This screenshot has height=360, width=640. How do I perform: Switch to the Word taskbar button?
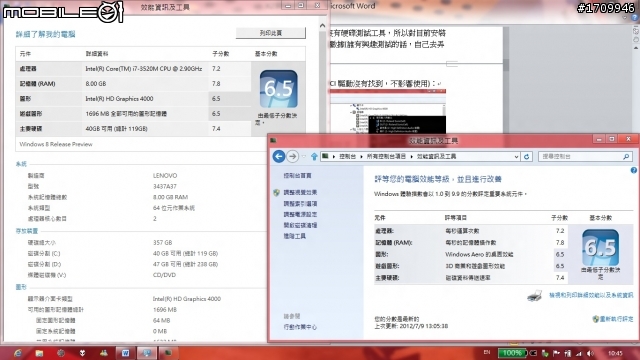click(125, 353)
